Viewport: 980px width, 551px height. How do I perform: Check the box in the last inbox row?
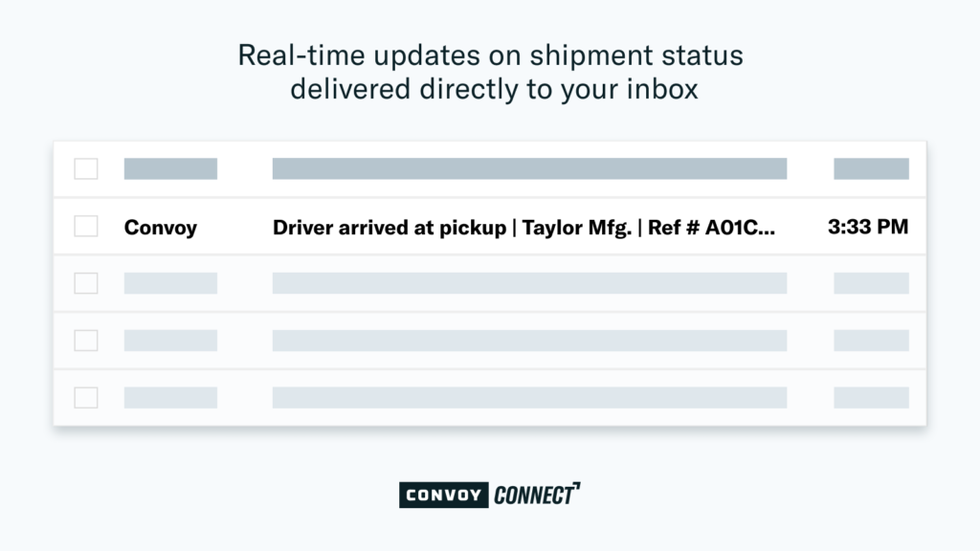click(85, 397)
